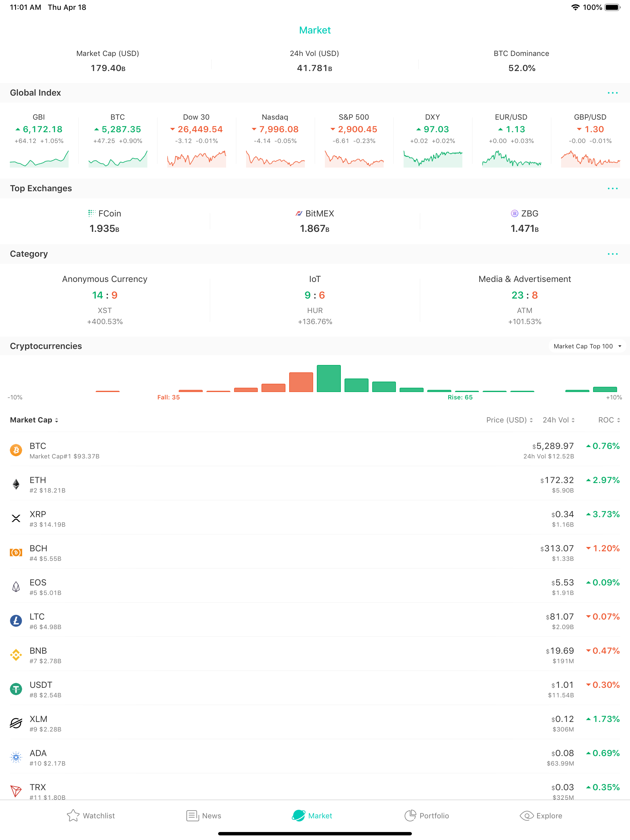Select the BTC coin icon

click(x=16, y=450)
